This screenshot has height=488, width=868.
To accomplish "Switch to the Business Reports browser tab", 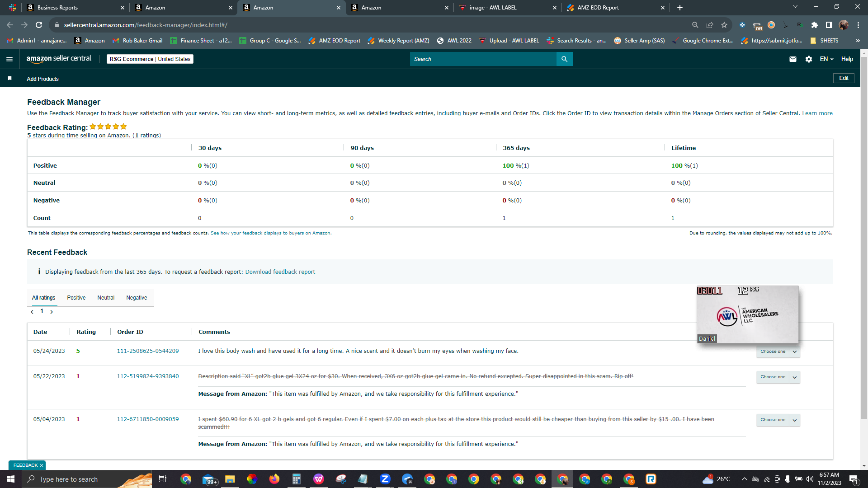I will tap(75, 8).
